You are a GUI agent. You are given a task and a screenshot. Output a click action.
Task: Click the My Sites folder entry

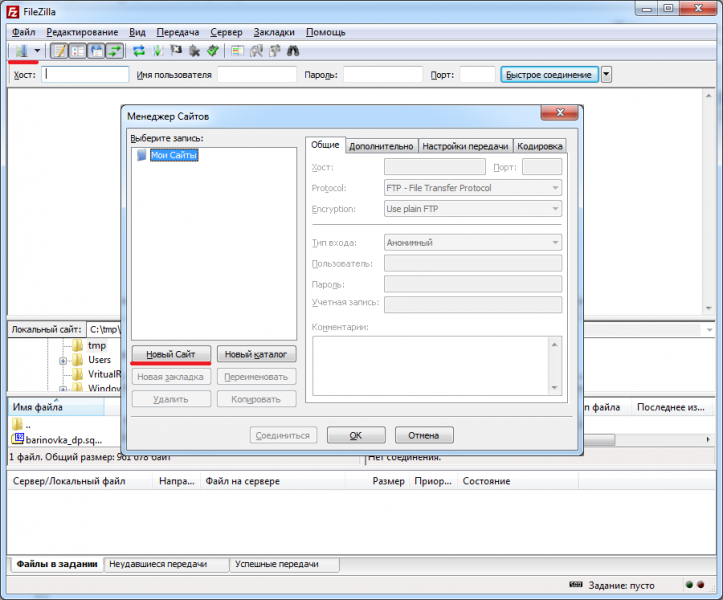coord(173,155)
